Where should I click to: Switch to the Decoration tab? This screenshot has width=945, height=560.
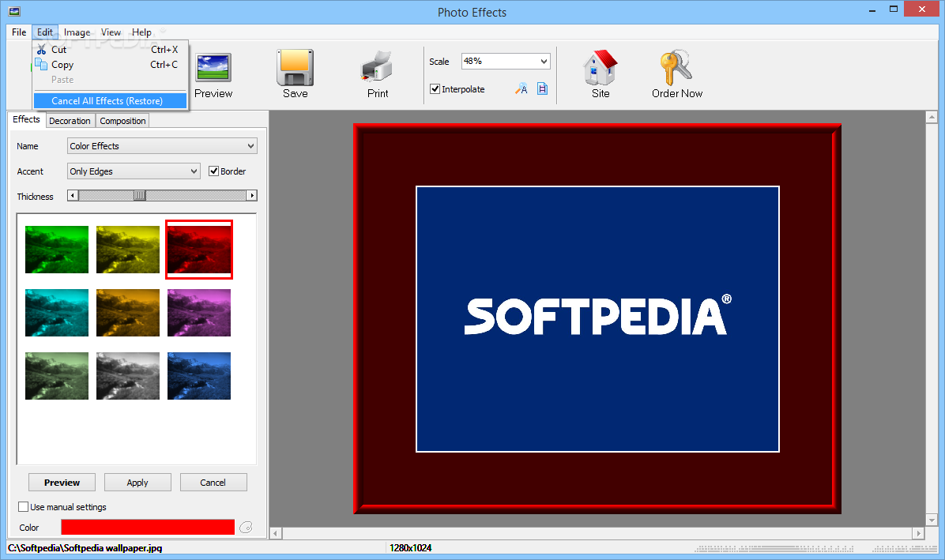(x=70, y=120)
